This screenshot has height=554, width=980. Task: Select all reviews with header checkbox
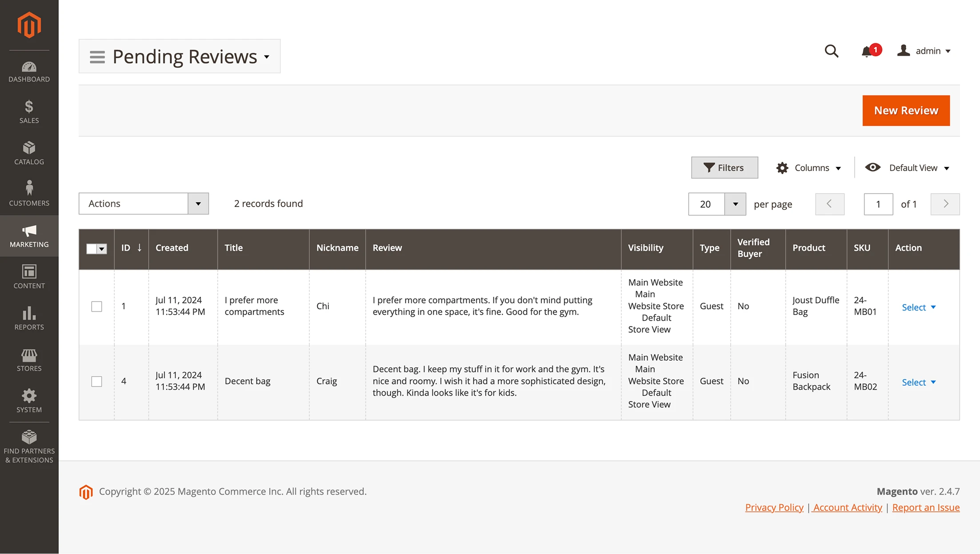[x=92, y=249]
